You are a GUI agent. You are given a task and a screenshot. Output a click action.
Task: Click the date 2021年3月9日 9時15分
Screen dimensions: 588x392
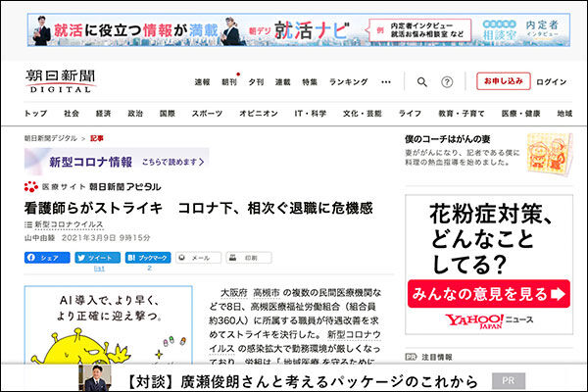tap(106, 238)
